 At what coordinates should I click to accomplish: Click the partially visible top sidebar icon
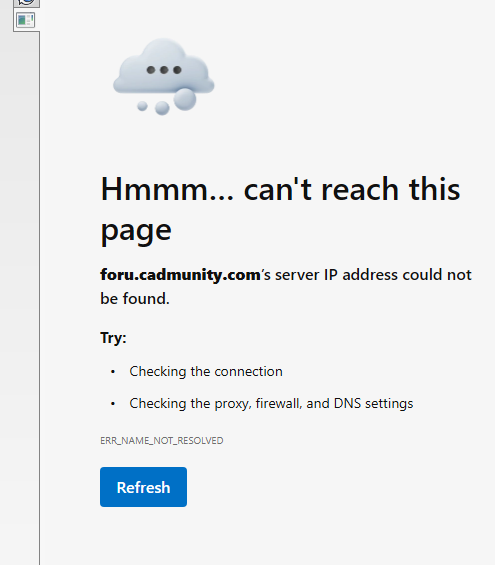click(26, 3)
